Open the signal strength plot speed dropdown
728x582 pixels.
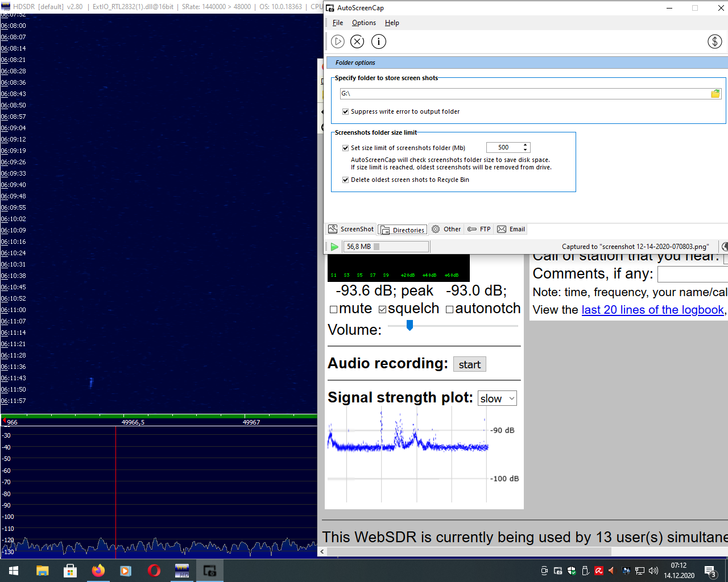click(498, 398)
